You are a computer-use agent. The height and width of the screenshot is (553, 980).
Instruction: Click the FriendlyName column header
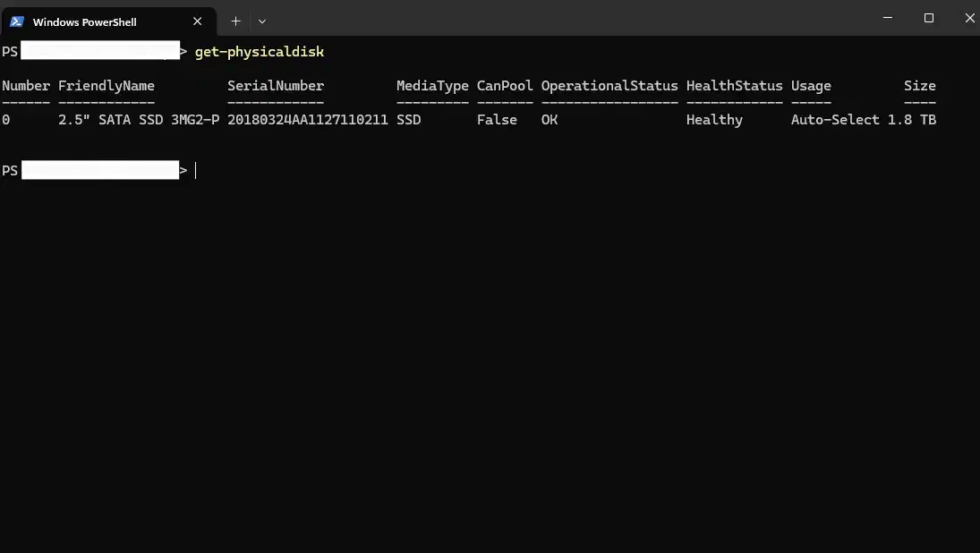(106, 86)
